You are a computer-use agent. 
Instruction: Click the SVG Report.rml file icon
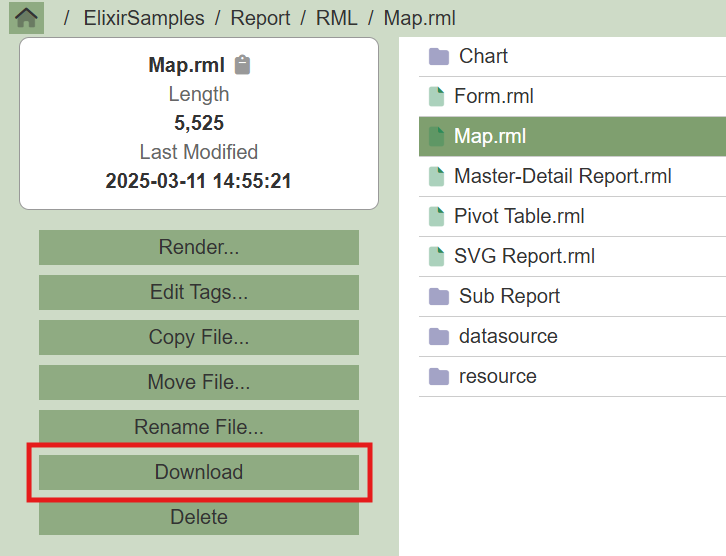point(436,256)
